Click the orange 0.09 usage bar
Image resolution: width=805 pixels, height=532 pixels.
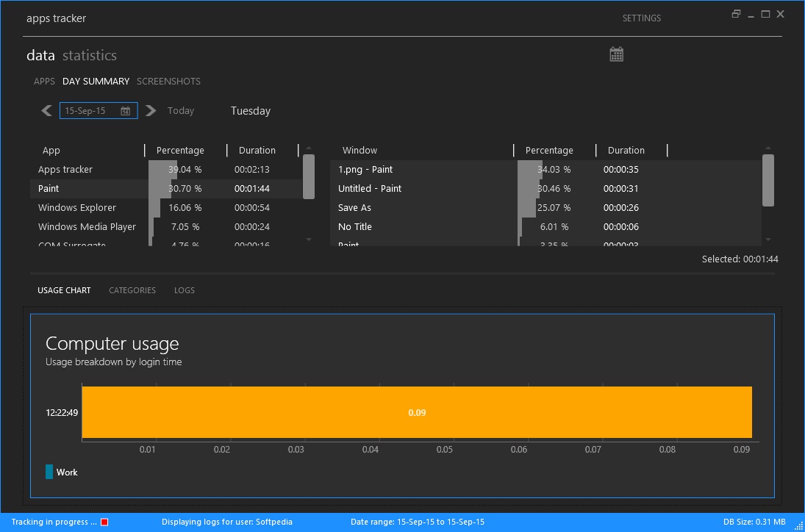click(x=417, y=412)
